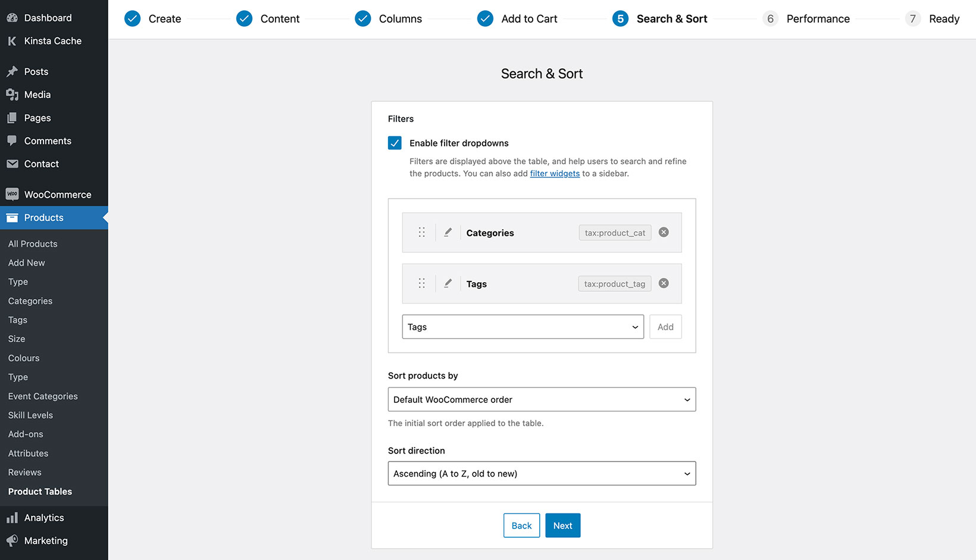976x560 pixels.
Task: Edit the Categories filter with the pencil icon
Action: pos(448,232)
